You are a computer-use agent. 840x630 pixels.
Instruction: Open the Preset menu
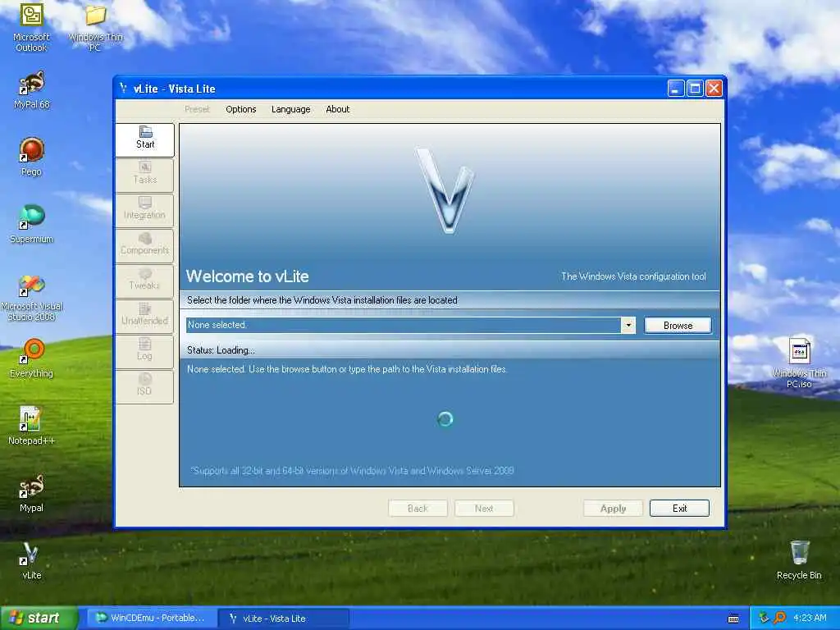click(x=197, y=109)
